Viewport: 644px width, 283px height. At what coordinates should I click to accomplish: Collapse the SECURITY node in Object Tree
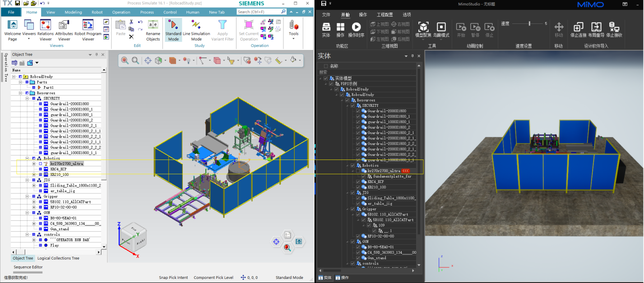pos(27,98)
